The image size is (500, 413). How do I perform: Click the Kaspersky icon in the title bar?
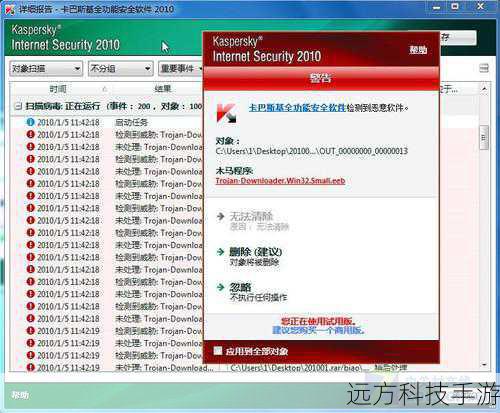click(x=9, y=9)
